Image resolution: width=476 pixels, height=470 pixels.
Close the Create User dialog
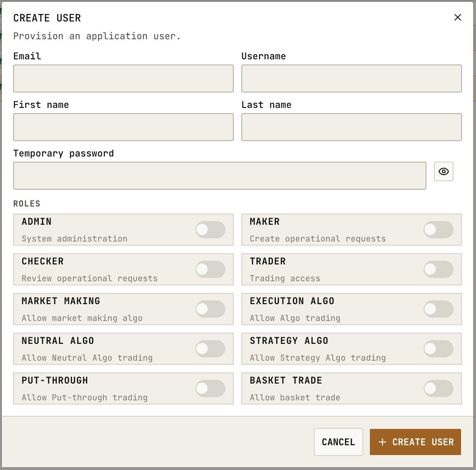pos(457,17)
